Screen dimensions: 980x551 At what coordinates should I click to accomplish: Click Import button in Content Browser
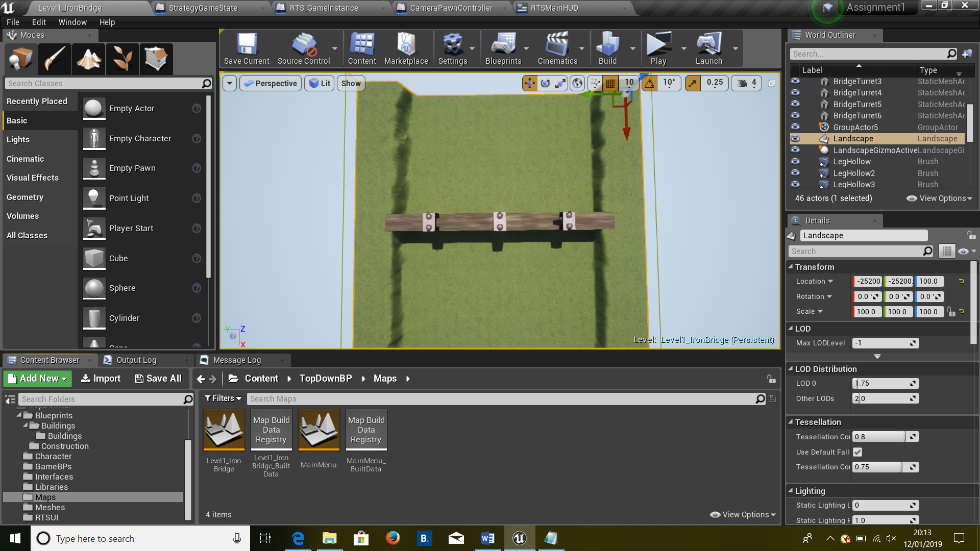pyautogui.click(x=101, y=379)
